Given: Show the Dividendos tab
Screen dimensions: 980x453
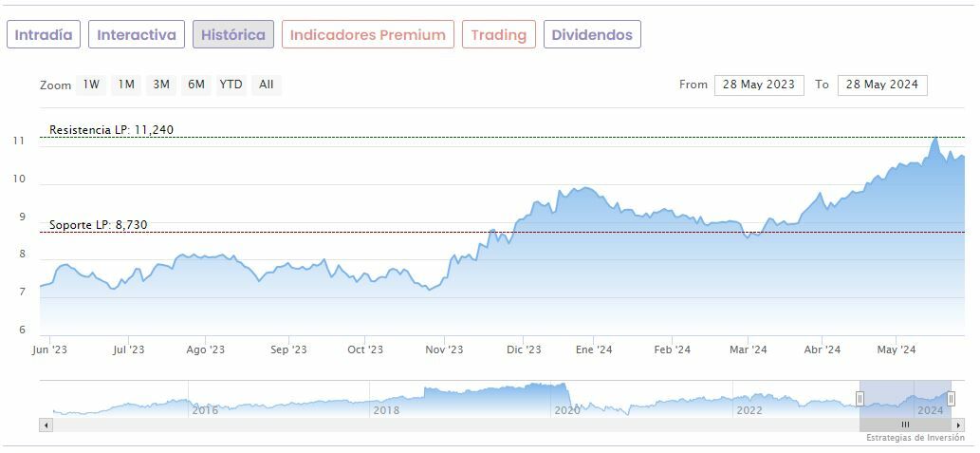Looking at the screenshot, I should [592, 35].
